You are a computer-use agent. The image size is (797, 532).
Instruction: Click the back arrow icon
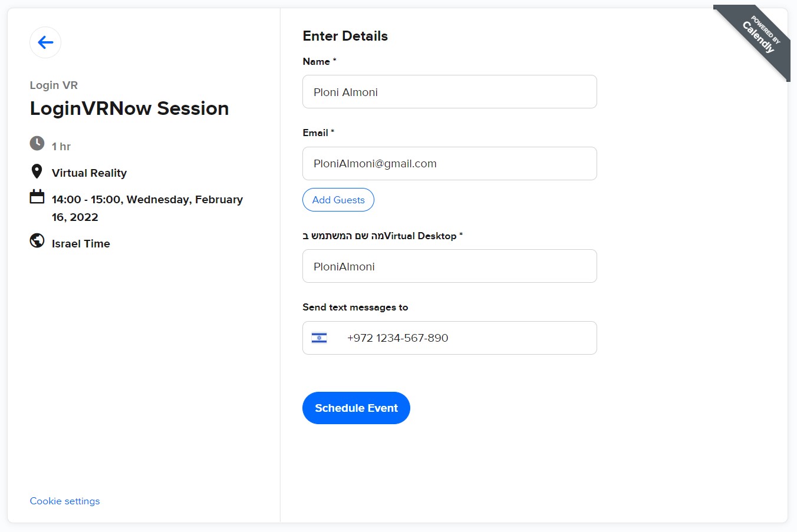pos(45,42)
